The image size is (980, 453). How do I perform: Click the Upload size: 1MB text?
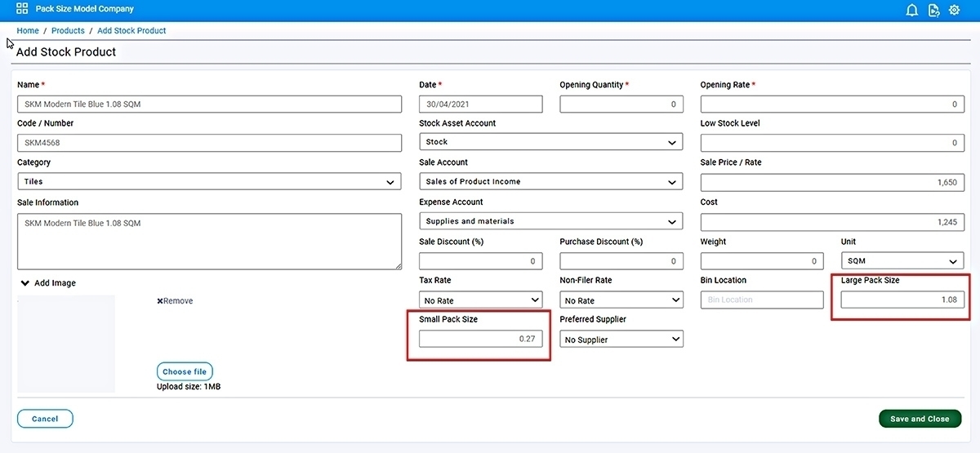click(189, 386)
